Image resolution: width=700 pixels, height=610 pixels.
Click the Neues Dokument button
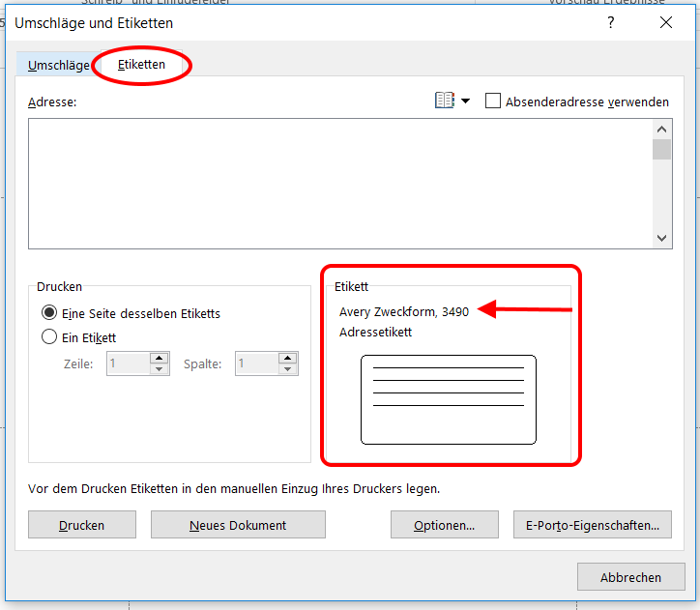(238, 525)
